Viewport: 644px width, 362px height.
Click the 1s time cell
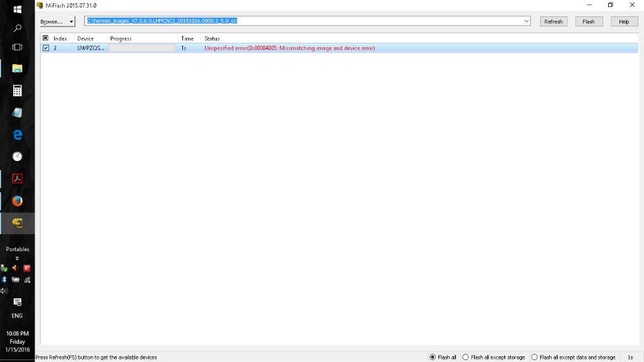pyautogui.click(x=184, y=48)
